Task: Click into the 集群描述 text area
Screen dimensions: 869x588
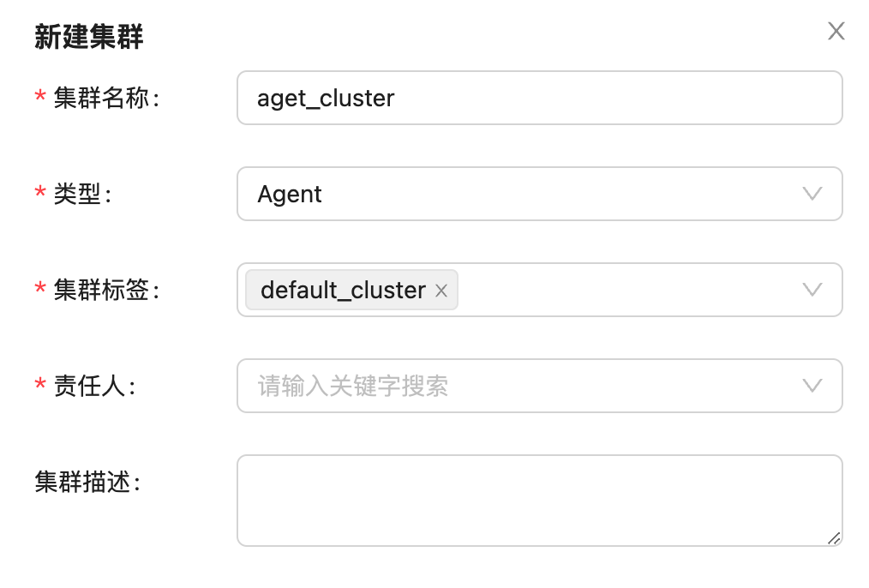Action: [540, 500]
